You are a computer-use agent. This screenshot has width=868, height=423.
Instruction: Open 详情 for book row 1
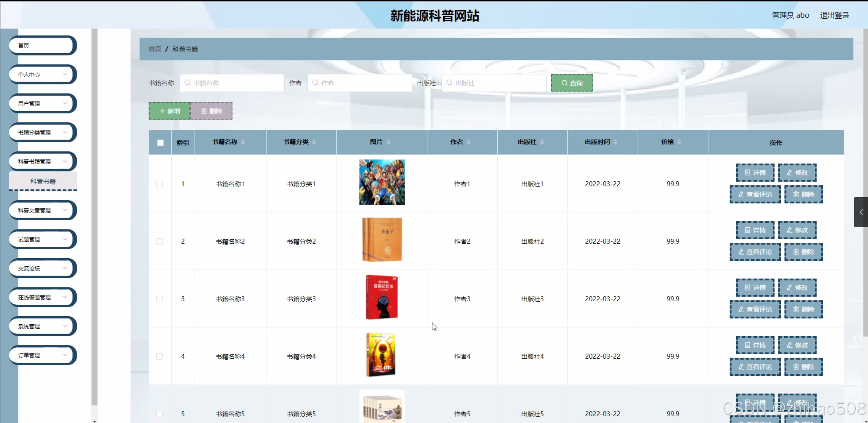(x=755, y=173)
